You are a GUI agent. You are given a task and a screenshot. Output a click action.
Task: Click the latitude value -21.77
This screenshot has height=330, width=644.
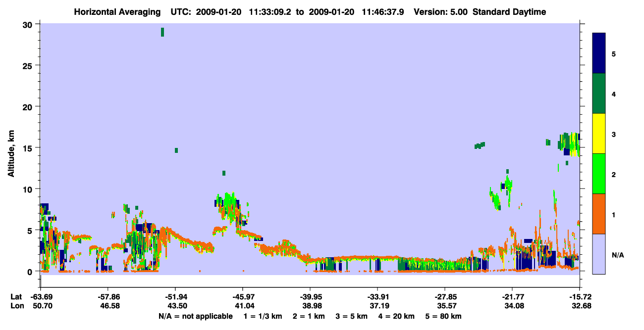512,297
